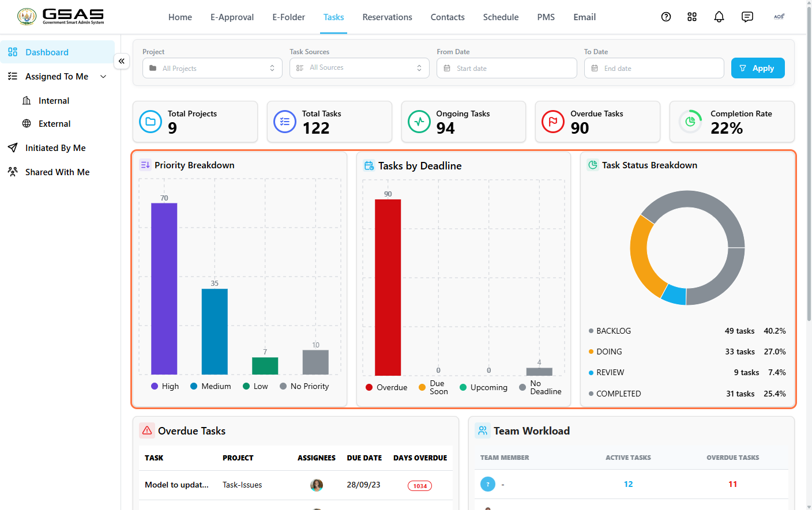This screenshot has height=510, width=812.
Task: Apply the selected filters
Action: [x=758, y=68]
